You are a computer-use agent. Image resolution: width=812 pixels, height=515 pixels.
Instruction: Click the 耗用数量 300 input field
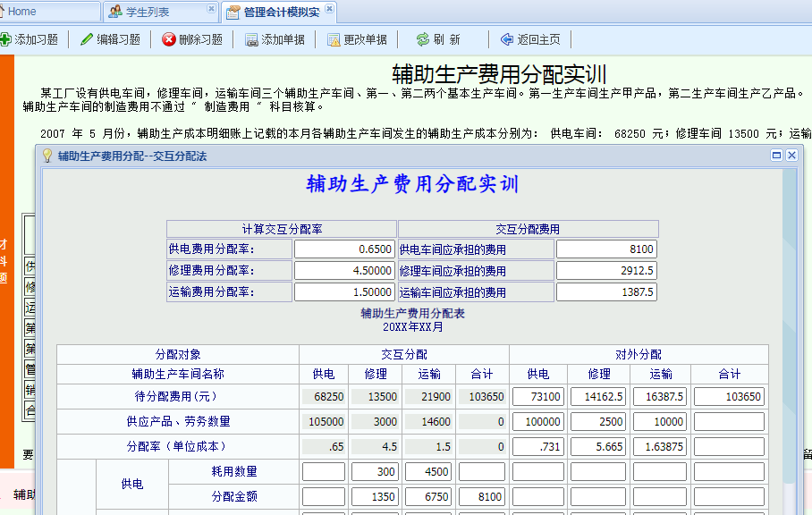(x=375, y=471)
